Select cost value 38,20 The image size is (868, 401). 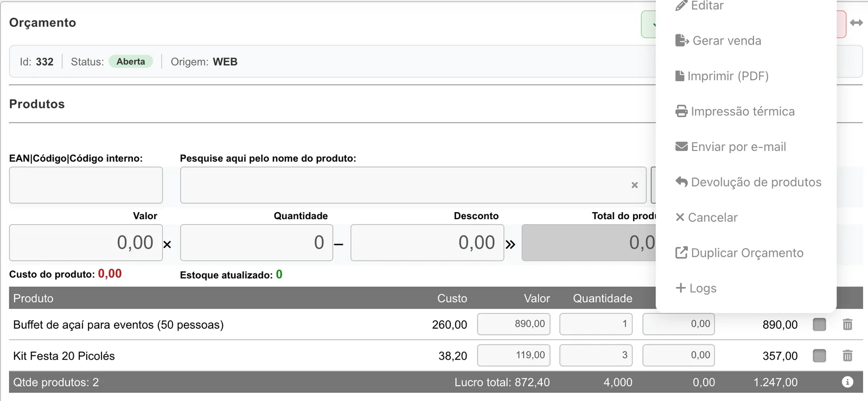[x=452, y=356]
